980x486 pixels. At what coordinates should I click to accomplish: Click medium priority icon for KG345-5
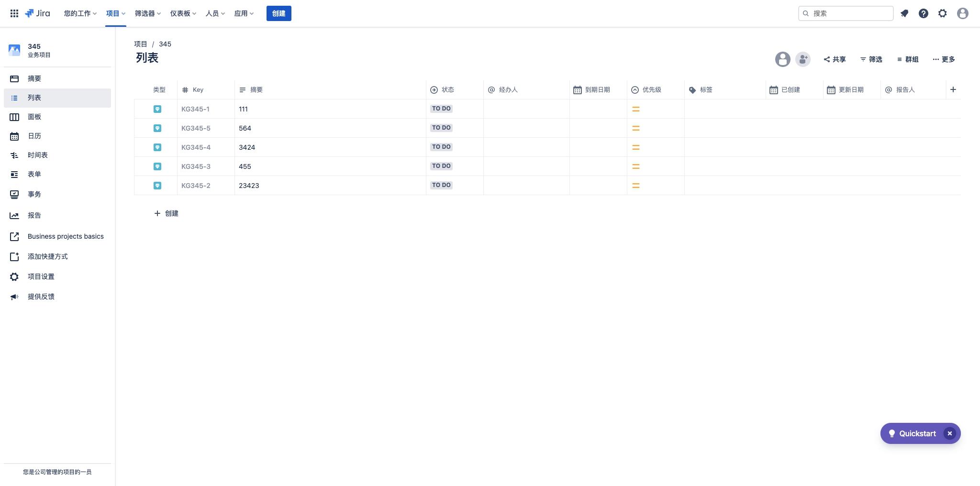coord(636,128)
